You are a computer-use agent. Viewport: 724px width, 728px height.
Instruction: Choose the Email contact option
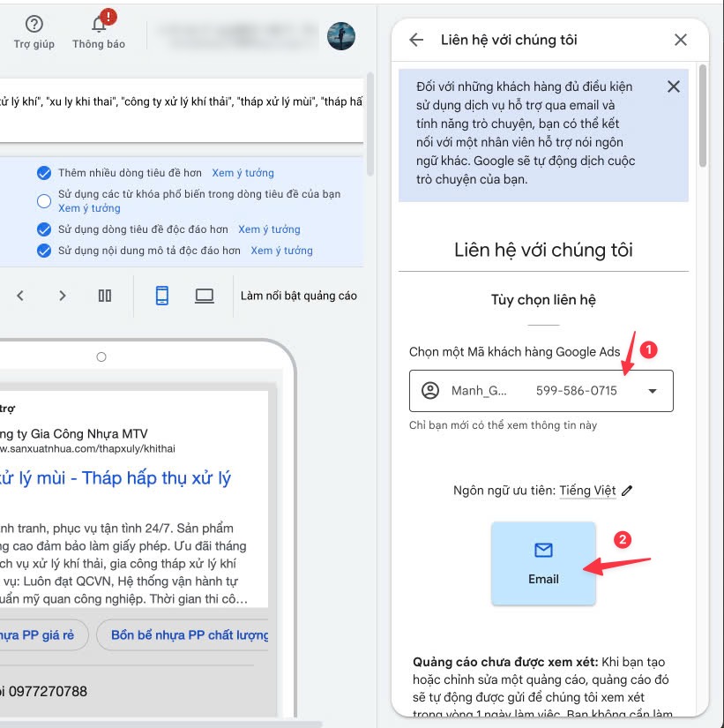click(543, 563)
